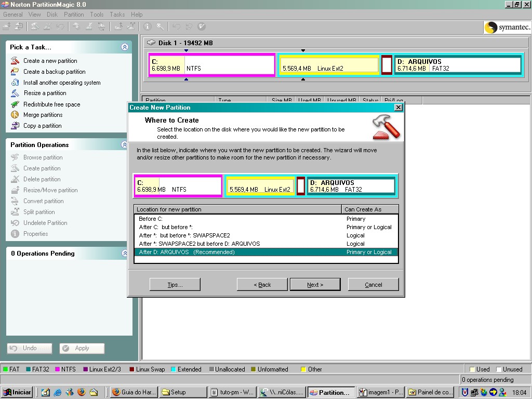Click the Resize a partition task icon
Viewport: 532px width, 399px height.
15,93
